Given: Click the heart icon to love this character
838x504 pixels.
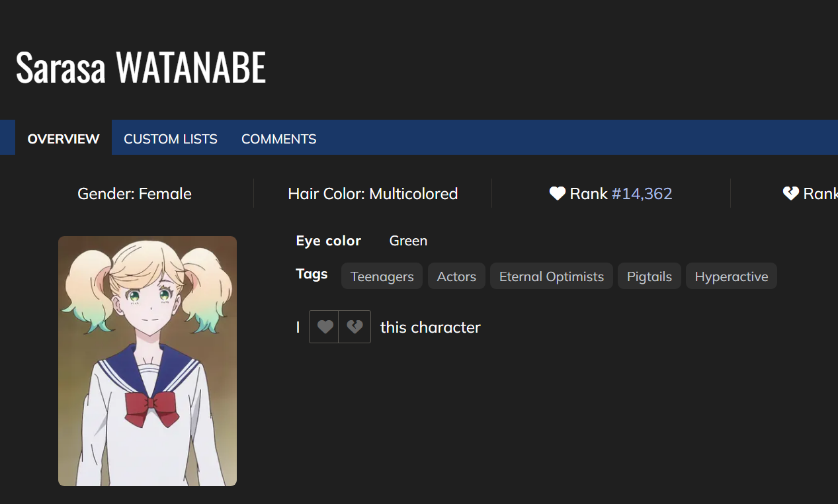Looking at the screenshot, I should 324,327.
